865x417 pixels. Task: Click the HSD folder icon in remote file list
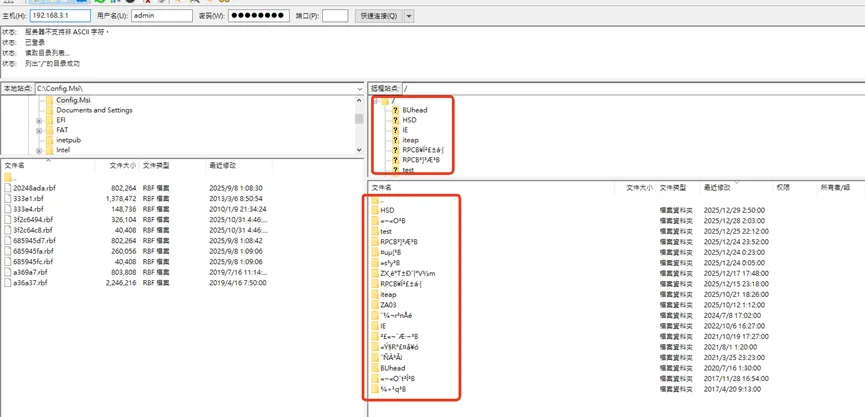coord(375,210)
